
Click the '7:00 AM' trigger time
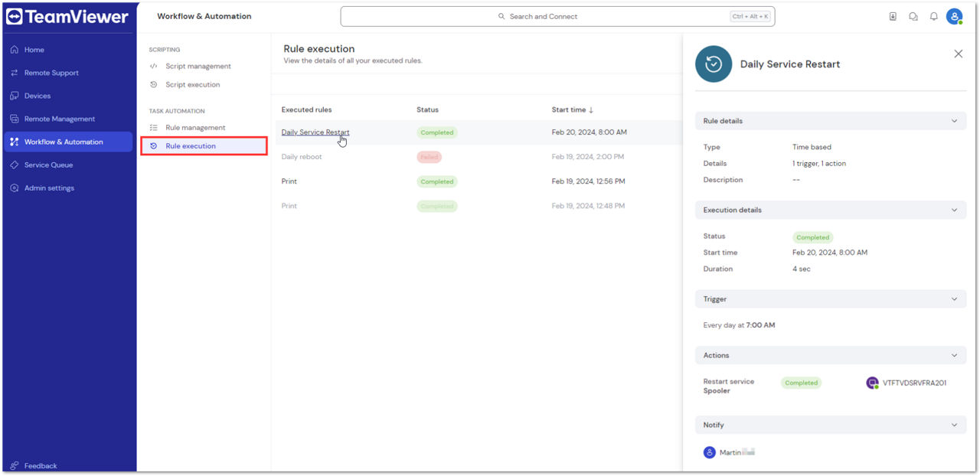tap(760, 325)
